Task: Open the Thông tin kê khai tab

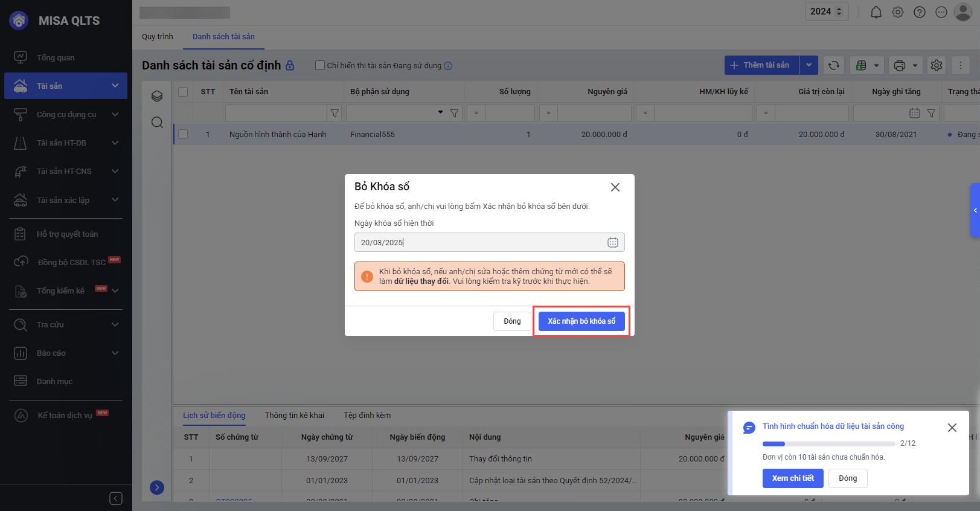Action: [x=294, y=416]
